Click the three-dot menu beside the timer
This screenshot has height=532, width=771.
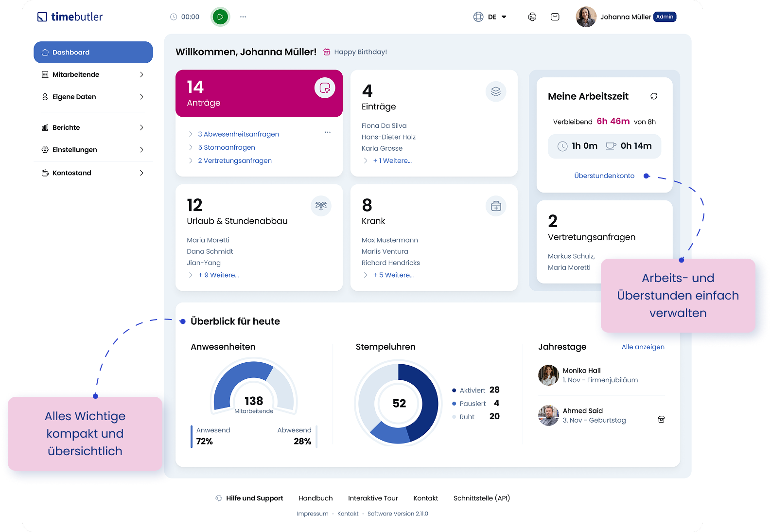click(243, 17)
